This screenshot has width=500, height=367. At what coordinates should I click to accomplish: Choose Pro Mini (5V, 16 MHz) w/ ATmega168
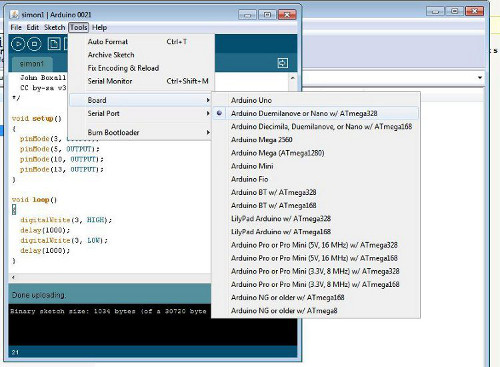click(316, 258)
